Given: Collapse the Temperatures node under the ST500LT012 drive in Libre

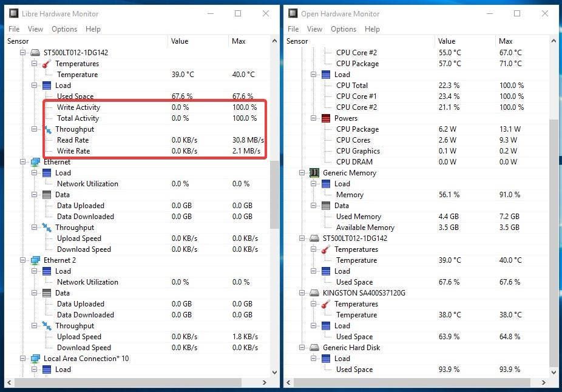Looking at the screenshot, I should point(34,64).
